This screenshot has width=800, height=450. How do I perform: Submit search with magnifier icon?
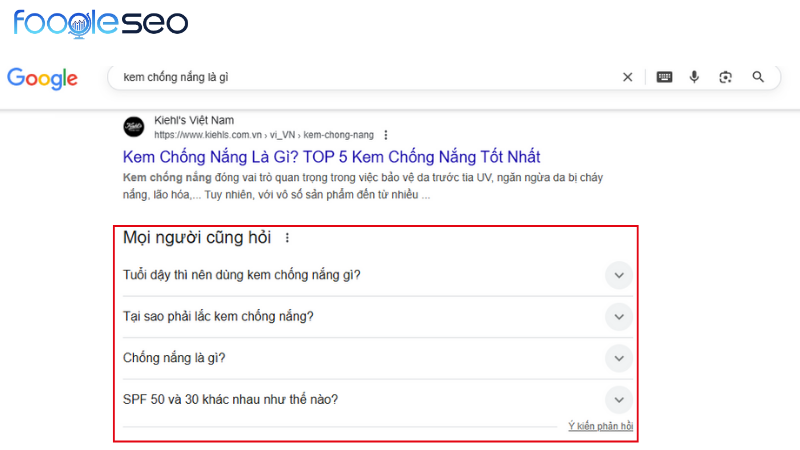coord(758,77)
